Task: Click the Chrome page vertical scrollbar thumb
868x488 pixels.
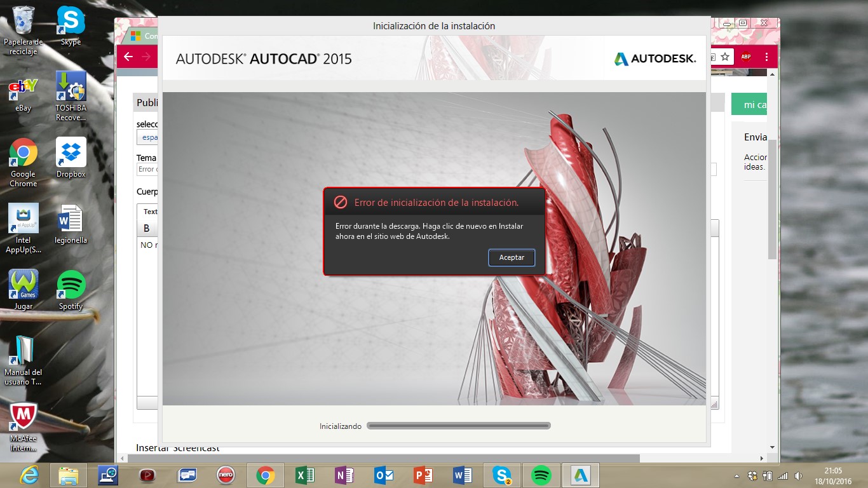Action: 772,198
